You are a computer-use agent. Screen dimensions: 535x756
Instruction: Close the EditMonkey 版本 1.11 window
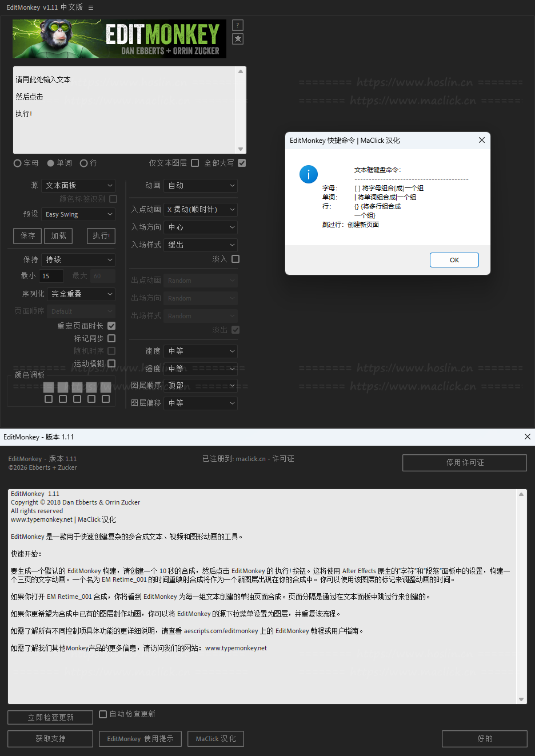coord(527,437)
